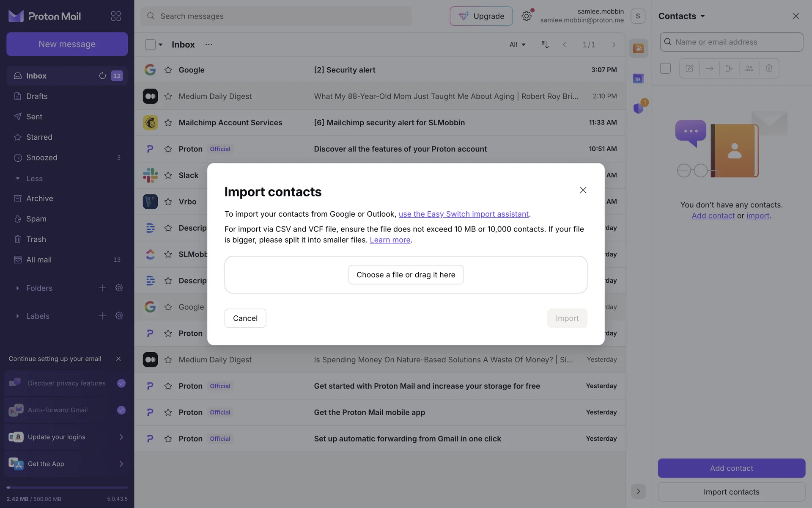This screenshot has width=812, height=508.
Task: Click the sort messages icon
Action: pos(545,44)
